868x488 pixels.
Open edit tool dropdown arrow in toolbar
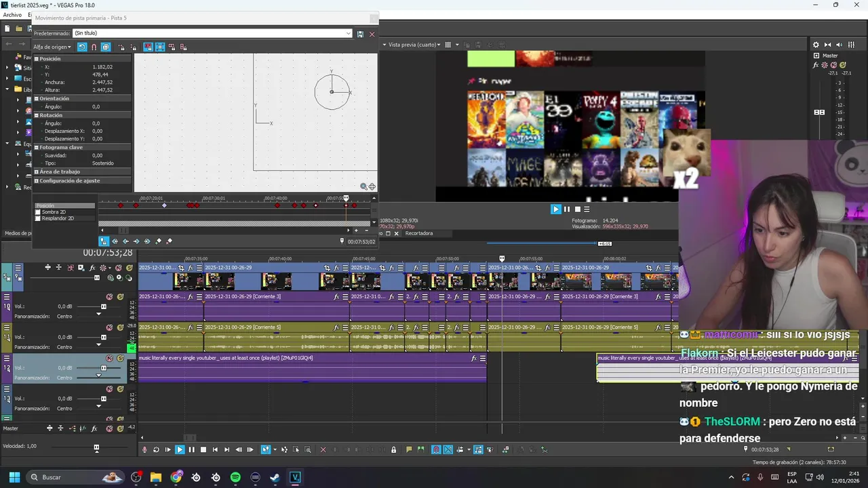(275, 449)
